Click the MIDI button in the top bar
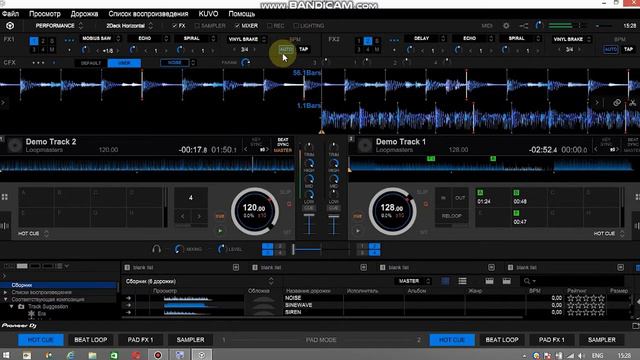 click(x=487, y=26)
